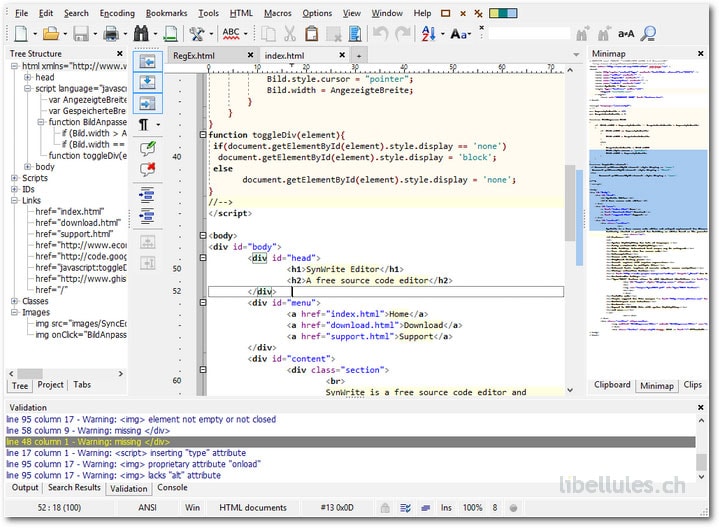Click the blue Select All document icon
719x528 pixels.
coord(355,33)
